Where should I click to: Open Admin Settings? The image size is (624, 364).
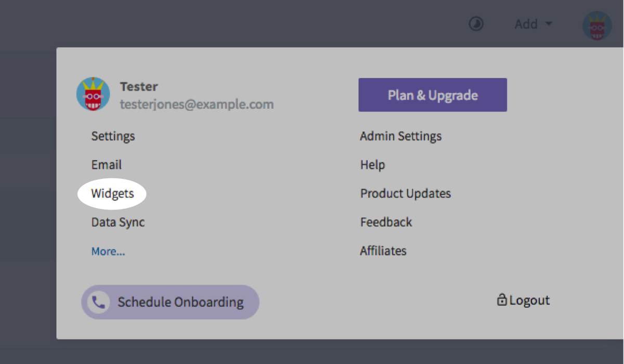click(x=400, y=136)
